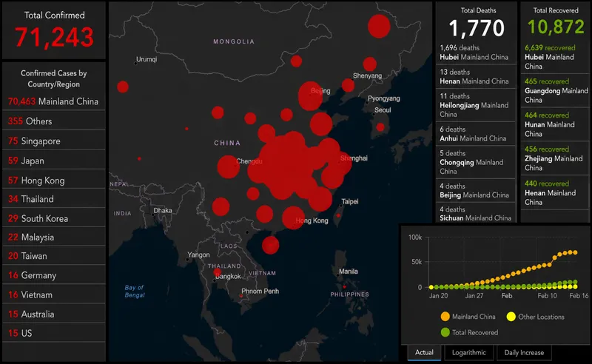Open the Daily Increase chart tab

tap(524, 352)
